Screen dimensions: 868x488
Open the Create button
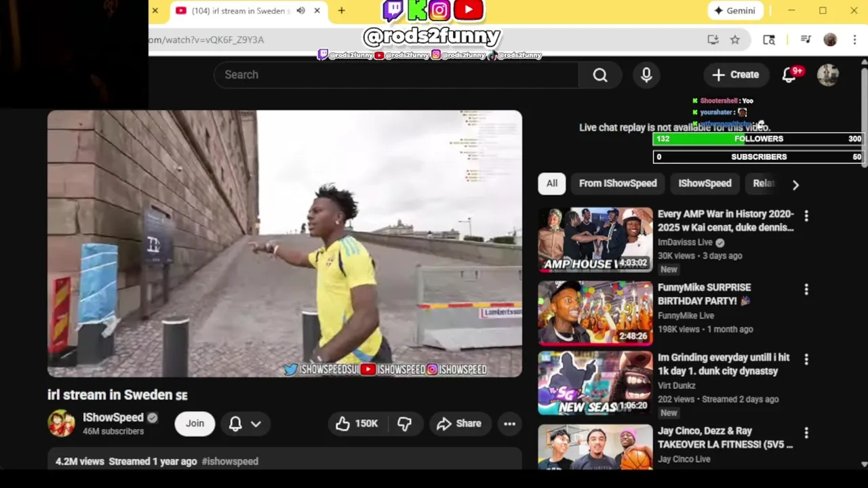(x=736, y=75)
